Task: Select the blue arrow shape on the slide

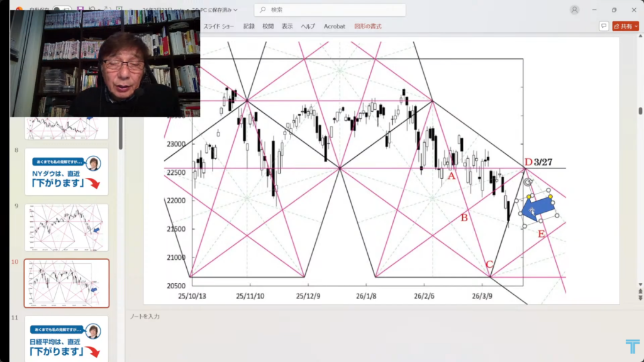Action: click(538, 211)
